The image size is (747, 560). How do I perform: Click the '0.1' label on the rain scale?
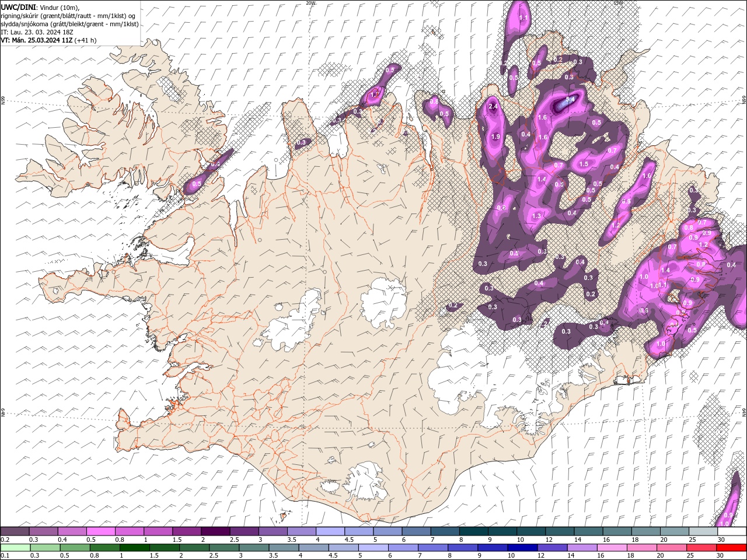click(5, 555)
